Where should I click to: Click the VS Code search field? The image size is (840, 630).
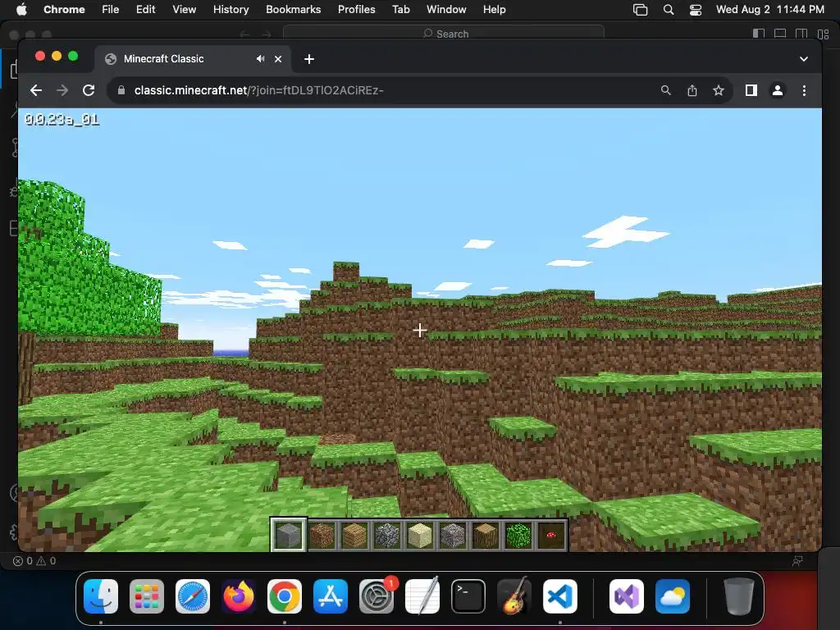[444, 34]
